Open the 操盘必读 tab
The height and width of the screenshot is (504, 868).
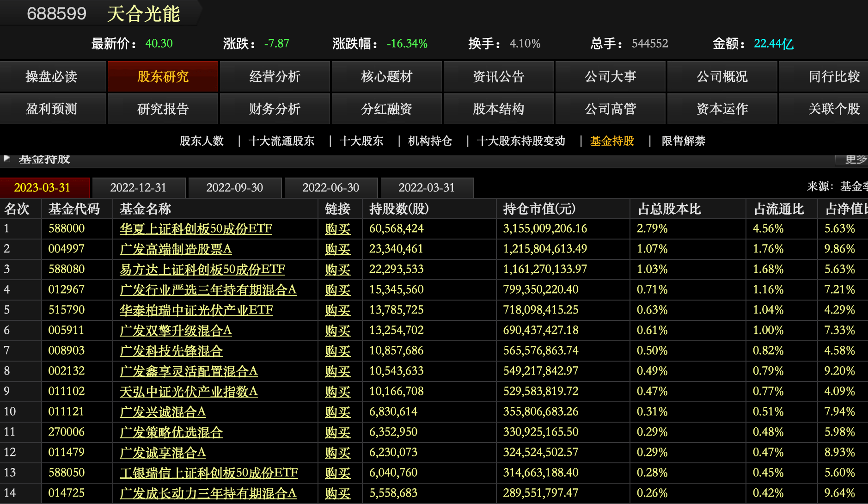click(51, 77)
